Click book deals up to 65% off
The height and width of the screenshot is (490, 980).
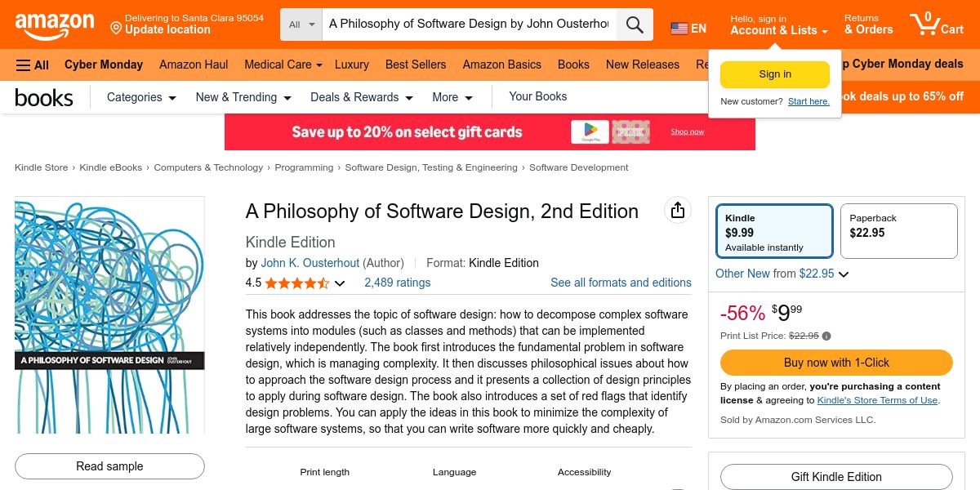point(902,96)
